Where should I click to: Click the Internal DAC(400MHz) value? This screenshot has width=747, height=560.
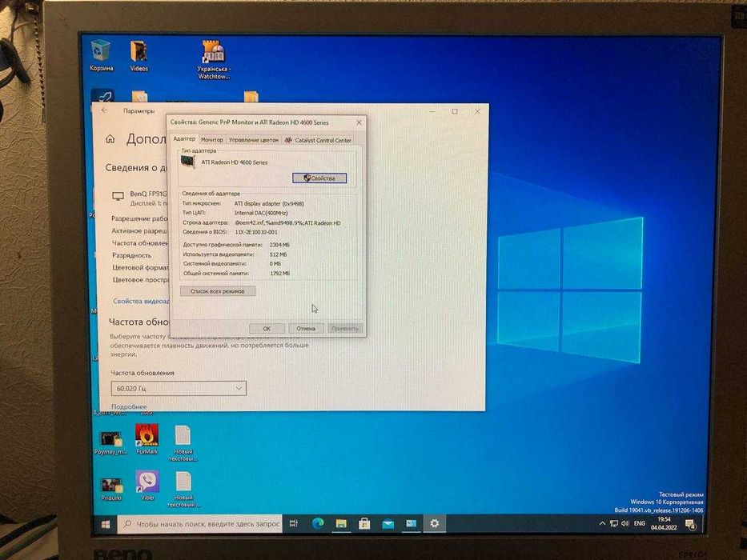(x=261, y=213)
